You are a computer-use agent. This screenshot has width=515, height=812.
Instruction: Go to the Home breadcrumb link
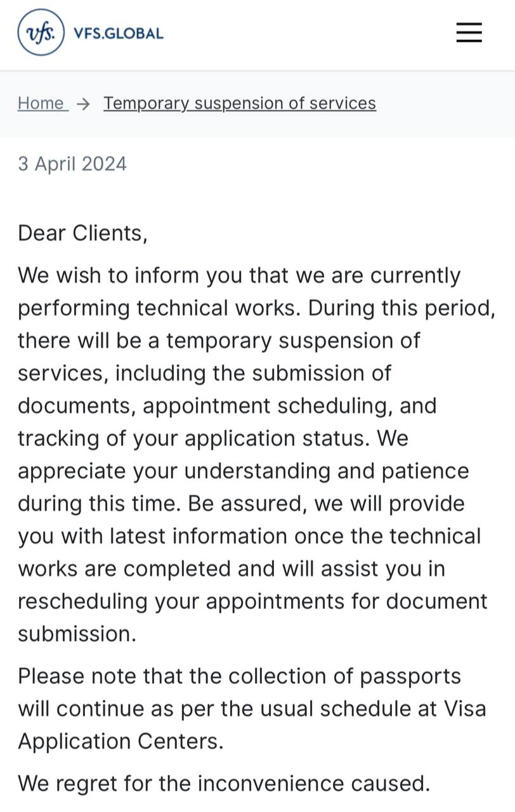(x=41, y=103)
